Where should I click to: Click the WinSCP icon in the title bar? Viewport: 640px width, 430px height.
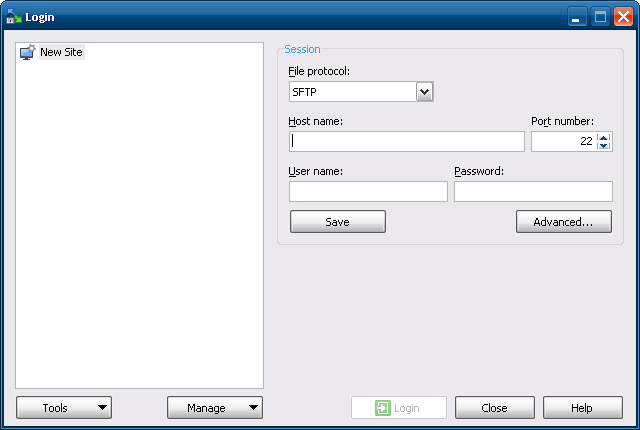tap(13, 17)
